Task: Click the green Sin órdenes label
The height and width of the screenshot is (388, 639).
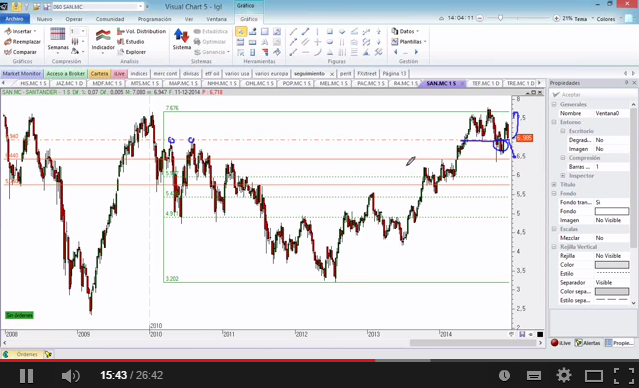Action: point(19,315)
